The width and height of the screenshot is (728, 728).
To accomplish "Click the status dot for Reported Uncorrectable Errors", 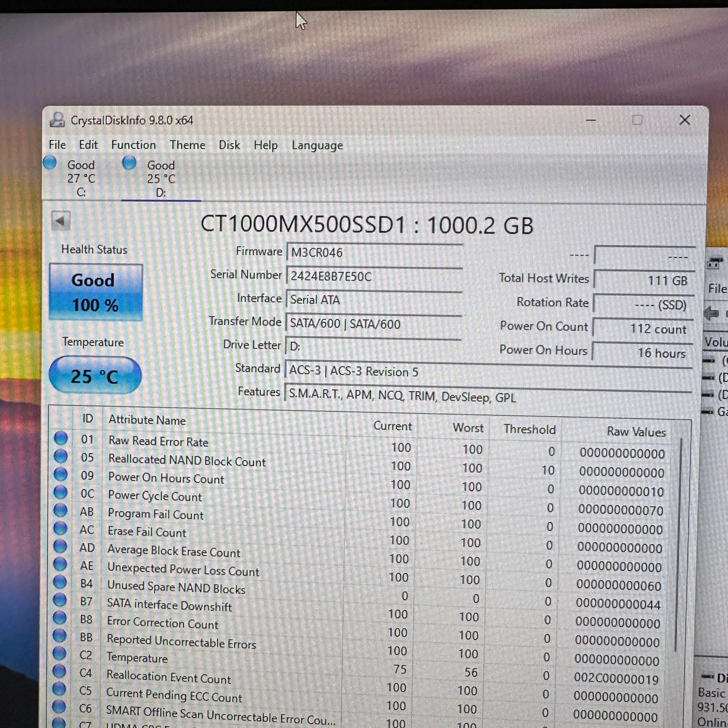I will point(59,636).
